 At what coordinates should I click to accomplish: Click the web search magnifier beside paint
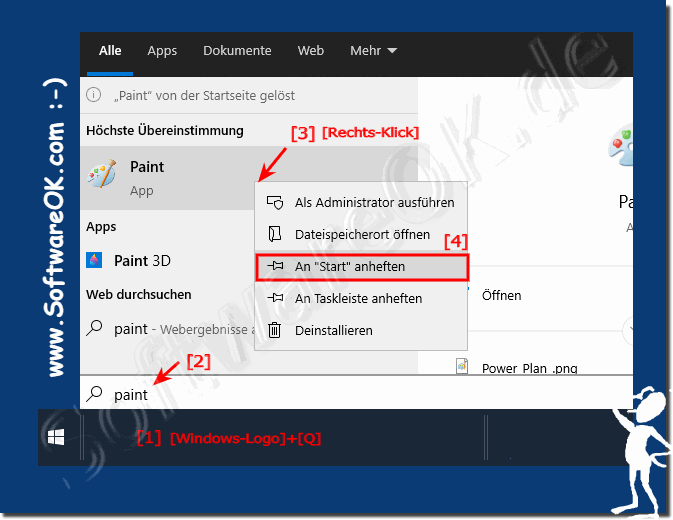tap(94, 328)
